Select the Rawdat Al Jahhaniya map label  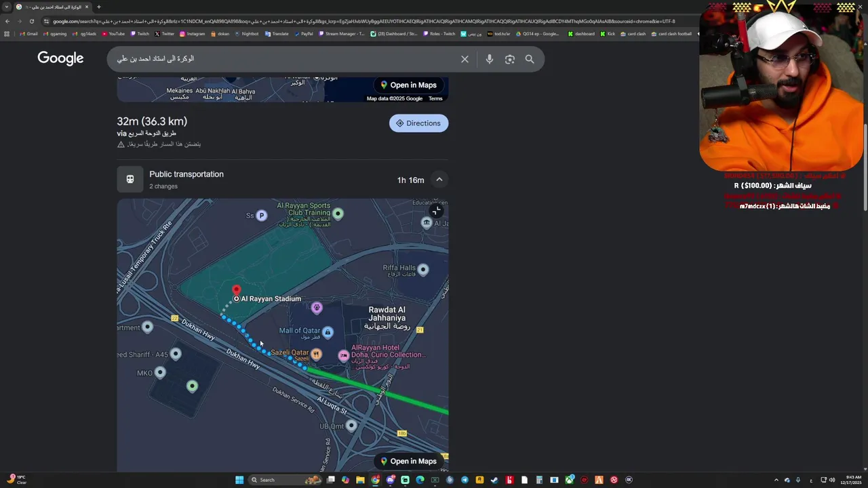pyautogui.click(x=389, y=318)
